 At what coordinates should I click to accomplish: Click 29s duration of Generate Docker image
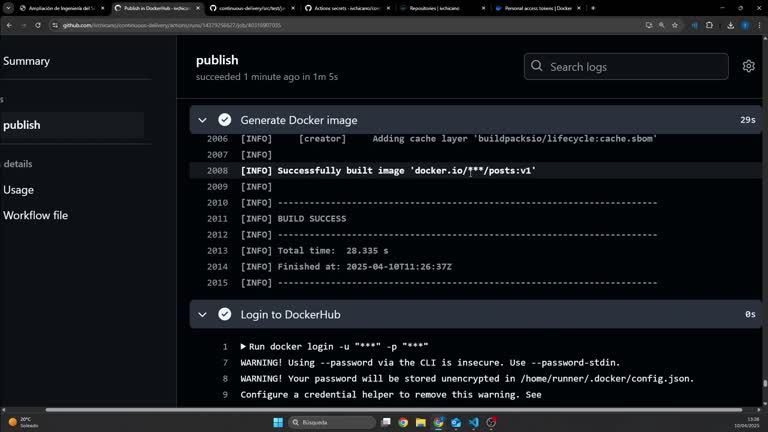pos(747,120)
